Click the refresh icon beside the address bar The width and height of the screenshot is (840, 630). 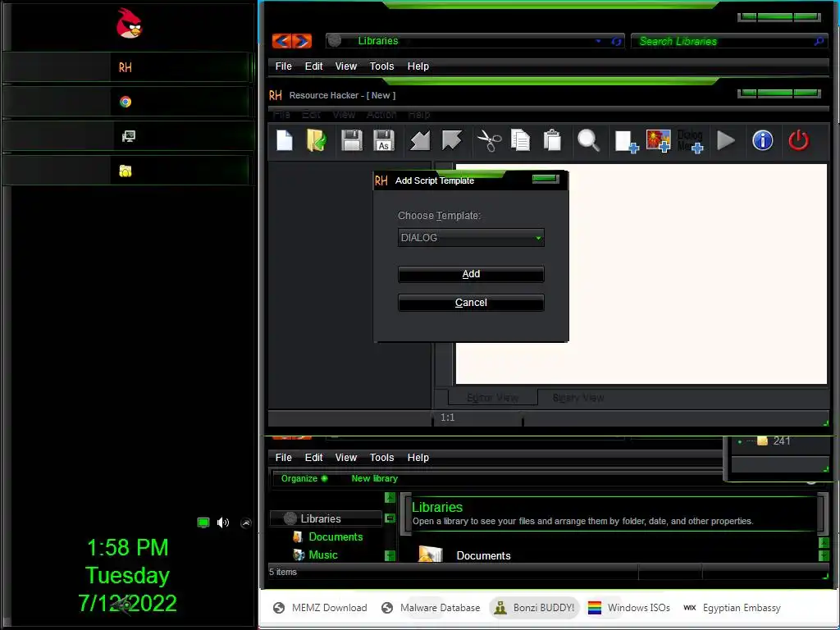(x=616, y=41)
